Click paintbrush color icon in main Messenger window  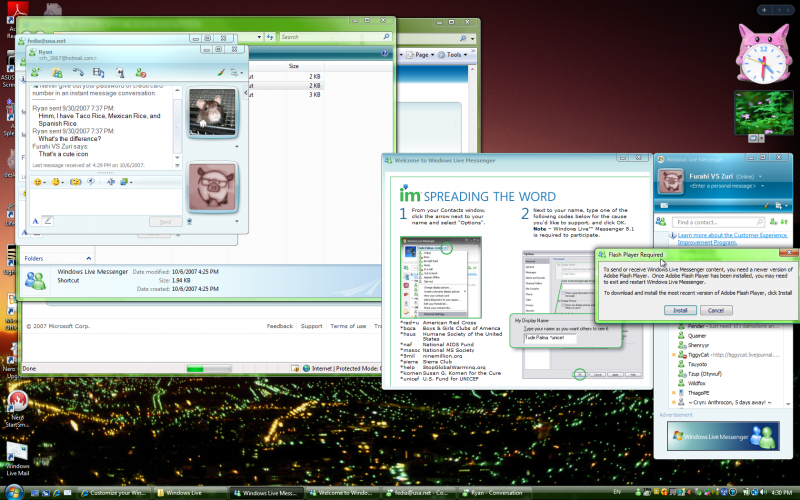(766, 206)
